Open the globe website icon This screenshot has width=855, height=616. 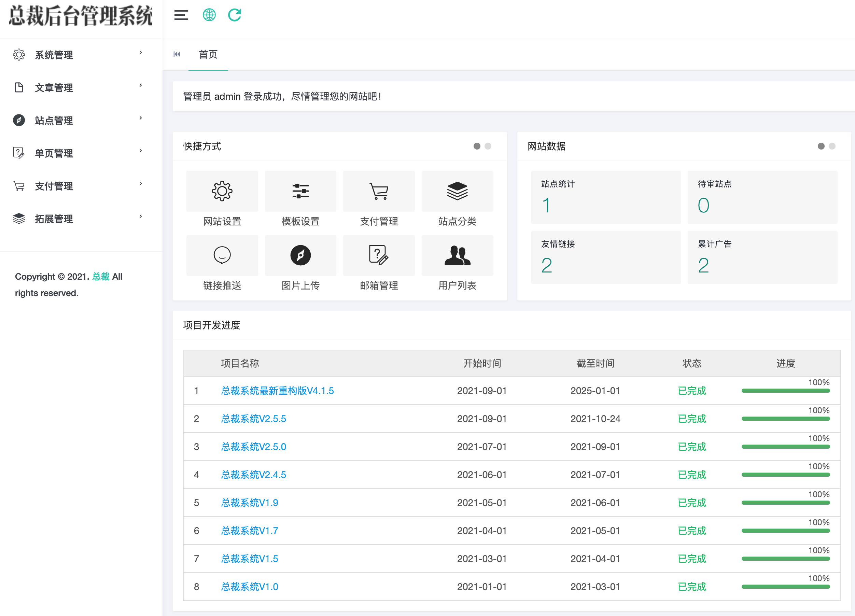209,15
